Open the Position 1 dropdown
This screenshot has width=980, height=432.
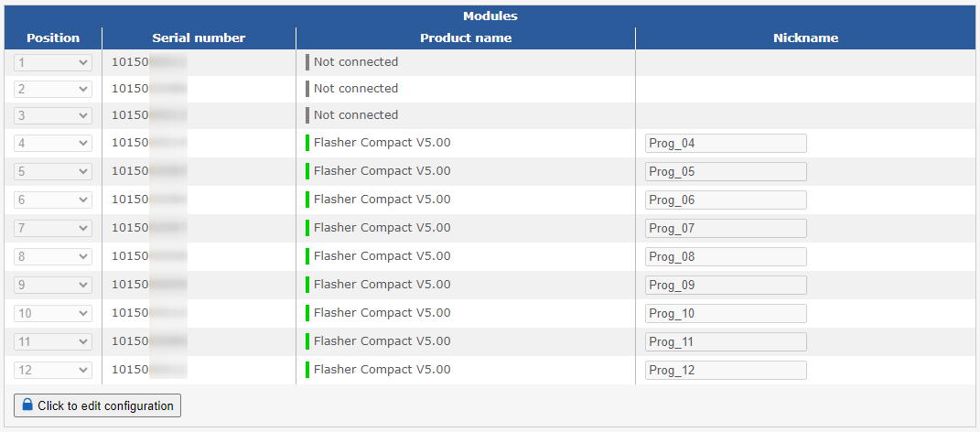[x=53, y=62]
